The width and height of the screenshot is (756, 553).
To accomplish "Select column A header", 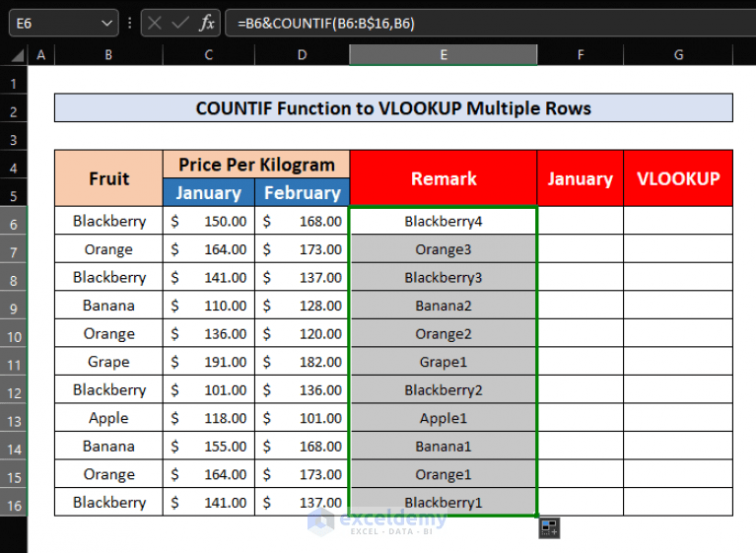I will 41,55.
